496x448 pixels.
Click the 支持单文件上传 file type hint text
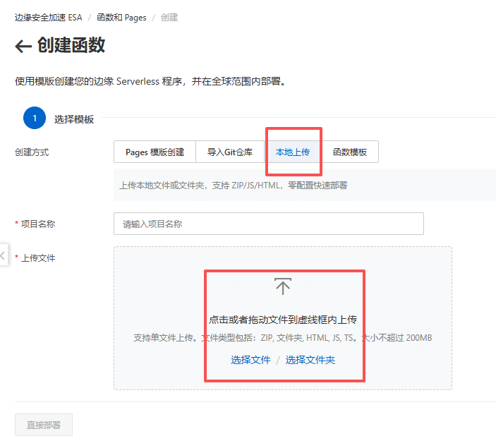pyautogui.click(x=282, y=338)
